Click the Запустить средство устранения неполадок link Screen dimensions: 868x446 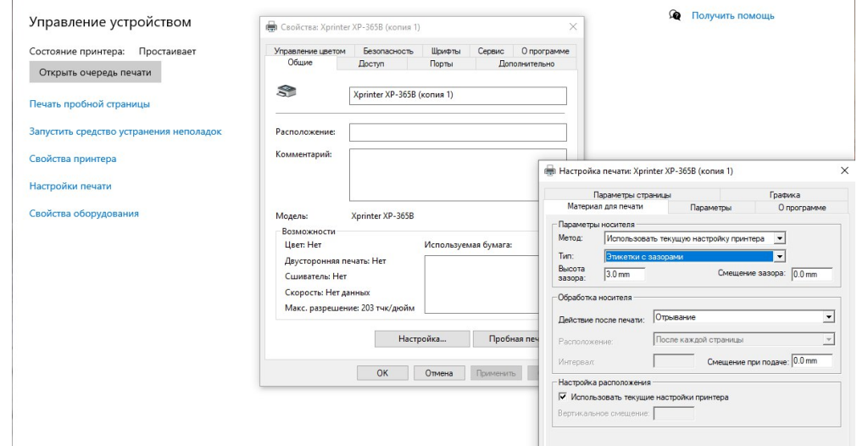click(125, 131)
